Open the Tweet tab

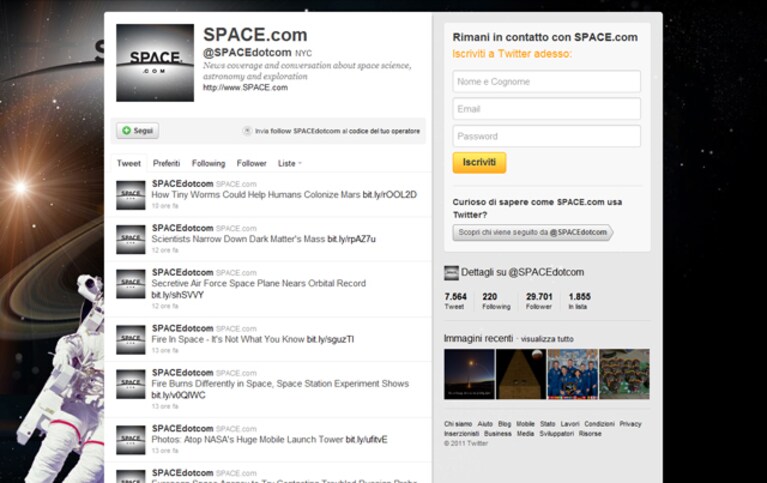click(x=129, y=163)
